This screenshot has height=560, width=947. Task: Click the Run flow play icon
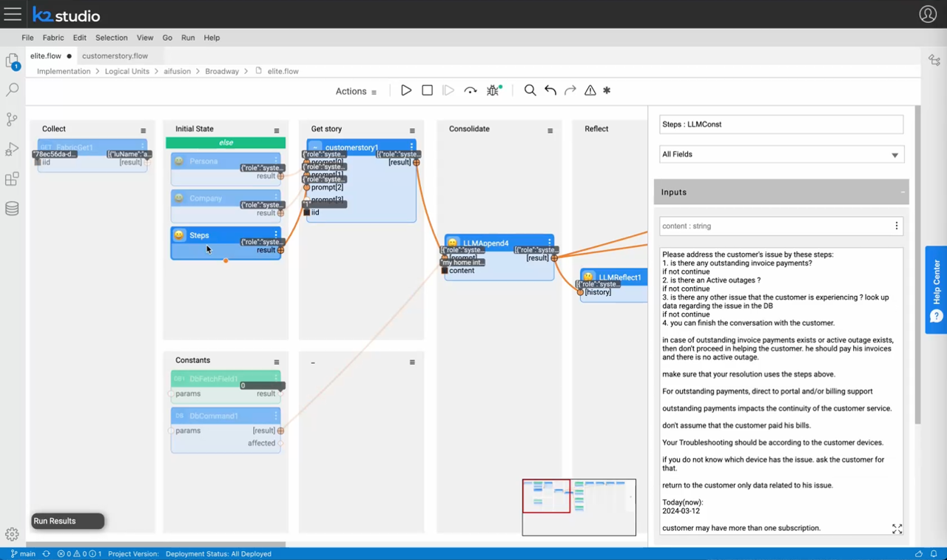pos(406,90)
